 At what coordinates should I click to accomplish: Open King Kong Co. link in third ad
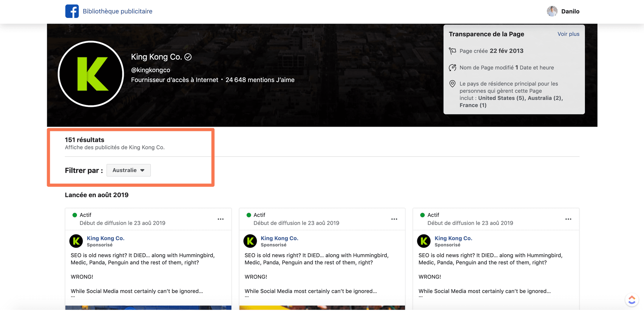coord(453,238)
